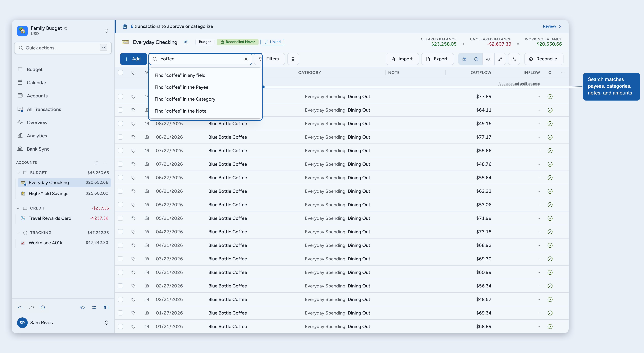Toggle the clock scheduled-transactions icon

point(476,59)
